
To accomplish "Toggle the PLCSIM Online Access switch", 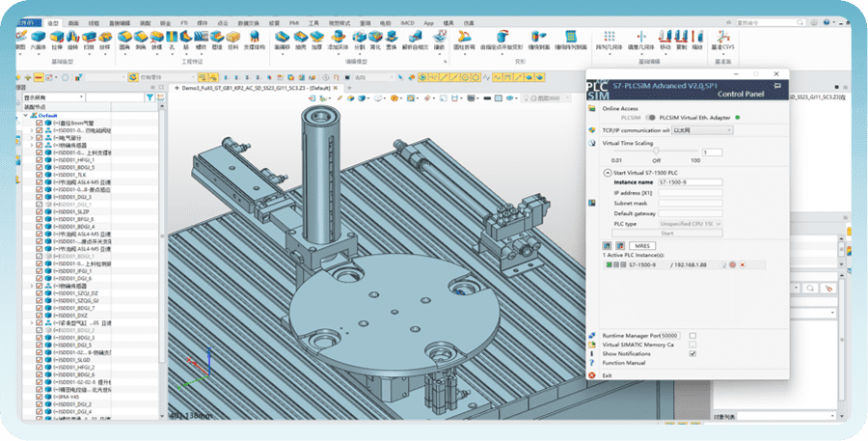I will 651,118.
